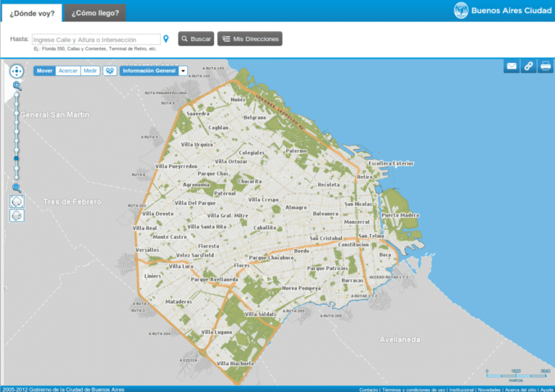Click the Villa Riachuelo label

[236, 363]
